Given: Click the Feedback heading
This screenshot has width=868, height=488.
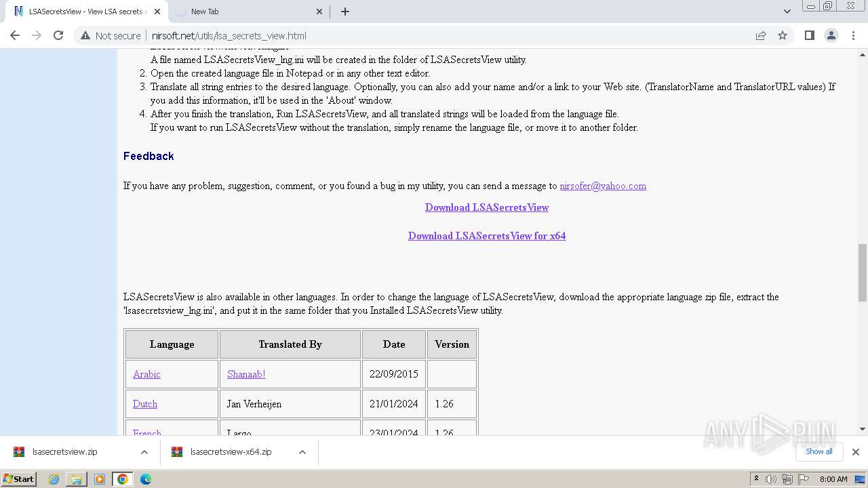Looking at the screenshot, I should click(x=149, y=156).
